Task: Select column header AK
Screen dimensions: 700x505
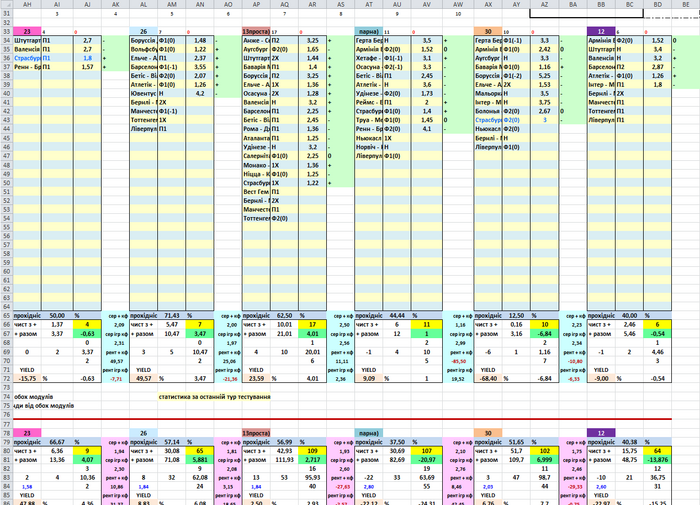Action: [x=116, y=4]
